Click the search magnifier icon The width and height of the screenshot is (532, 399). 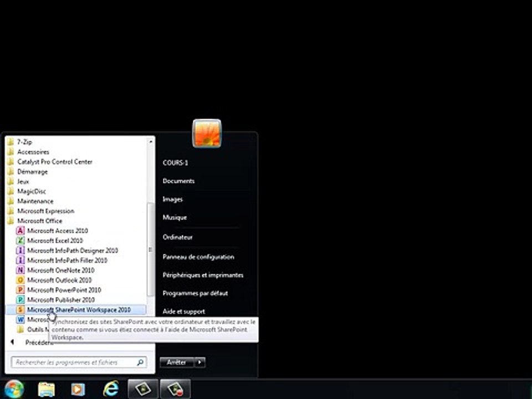click(140, 362)
